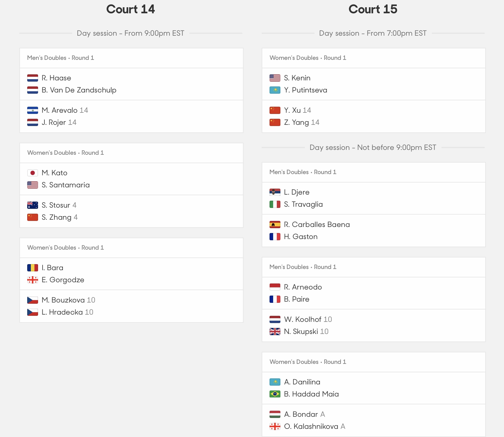Click the Georgia flag beside E. Gorgodze
The height and width of the screenshot is (437, 504).
click(33, 280)
